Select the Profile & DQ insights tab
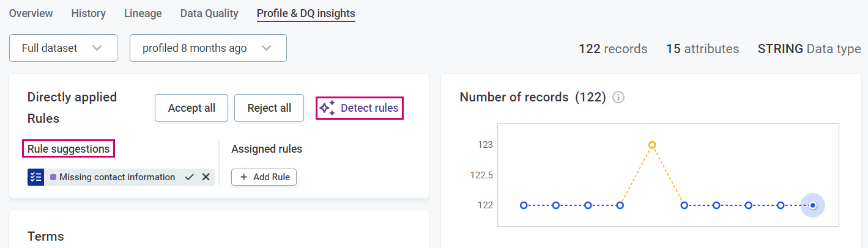This screenshot has width=868, height=248. (x=306, y=13)
